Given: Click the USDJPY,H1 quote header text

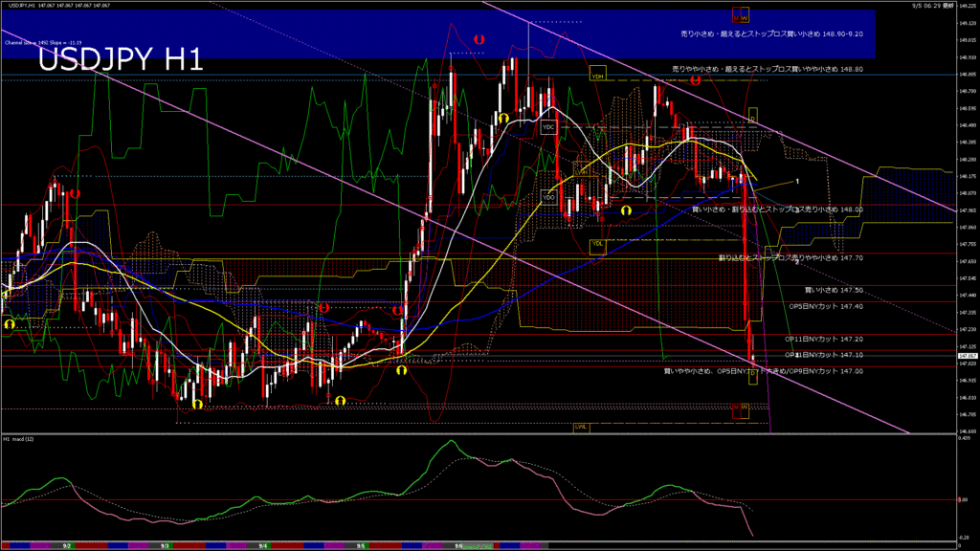Looking at the screenshot, I should pos(59,5).
